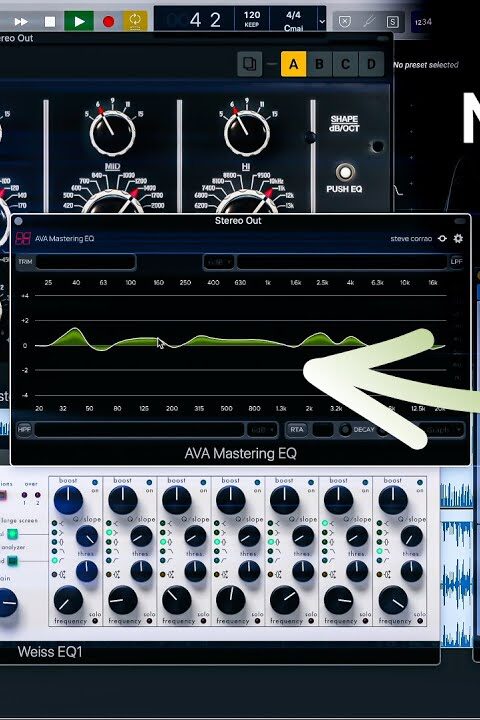The width and height of the screenshot is (480, 720).
Task: Click the Solo S icon in the top toolbar
Action: [x=392, y=22]
